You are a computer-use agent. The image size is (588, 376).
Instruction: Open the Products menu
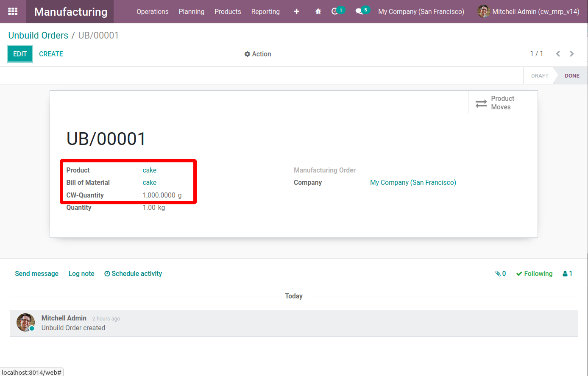point(228,11)
